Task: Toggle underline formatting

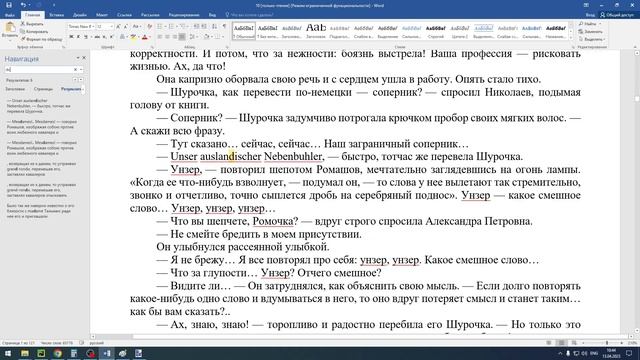Action: [x=86, y=37]
